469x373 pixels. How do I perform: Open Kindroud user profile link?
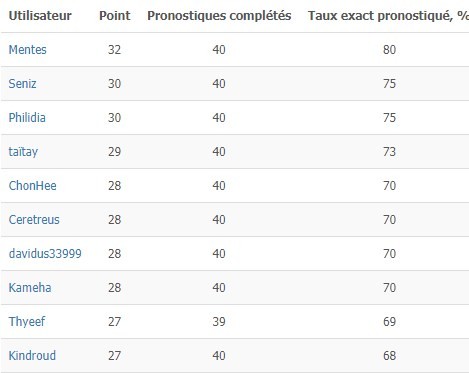click(32, 356)
